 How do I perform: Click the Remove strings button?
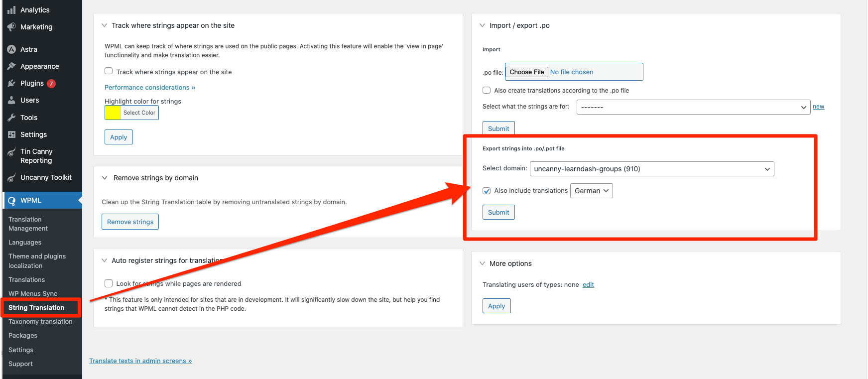[x=130, y=222]
